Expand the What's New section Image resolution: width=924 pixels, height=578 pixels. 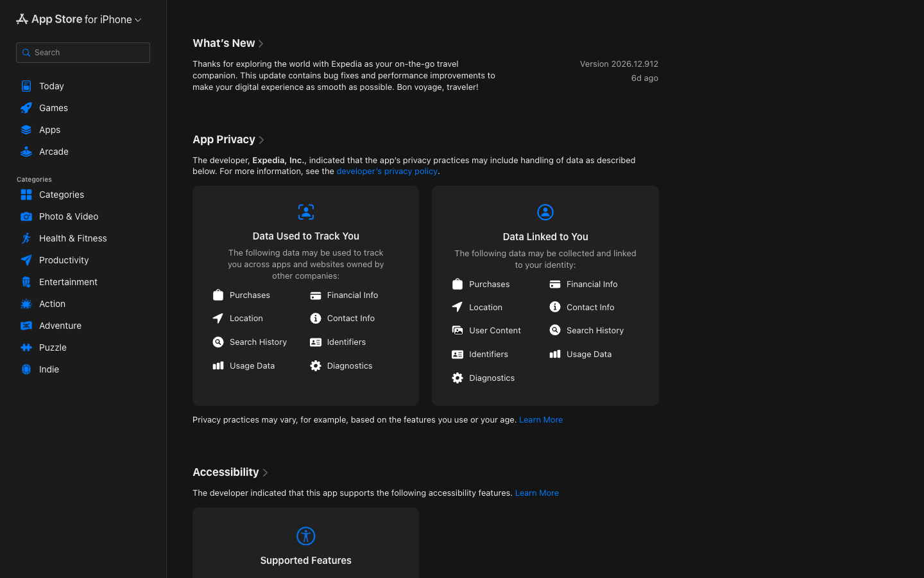[x=228, y=43]
